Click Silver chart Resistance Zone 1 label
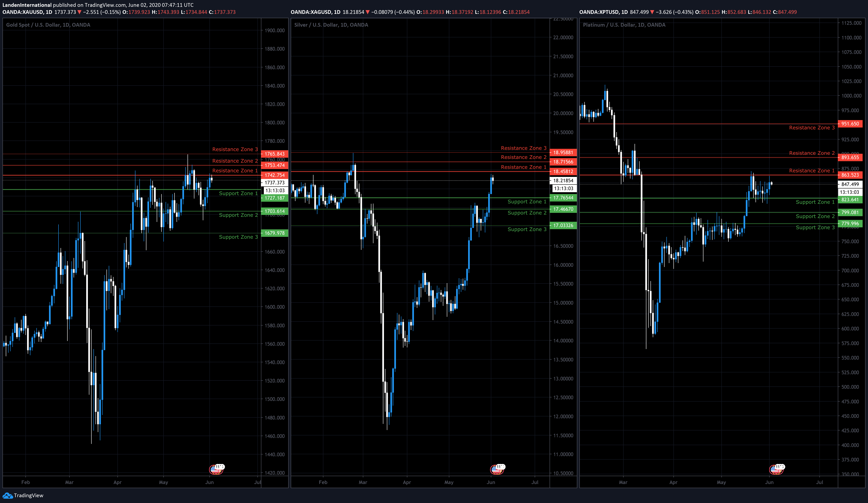The width and height of the screenshot is (868, 503). click(524, 167)
